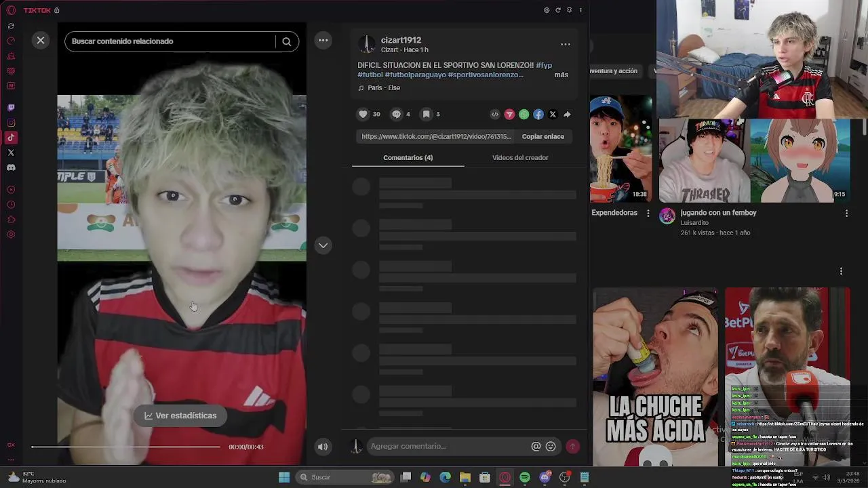Switch to 'Videos del creador' tab
The image size is (868, 488).
coord(520,157)
